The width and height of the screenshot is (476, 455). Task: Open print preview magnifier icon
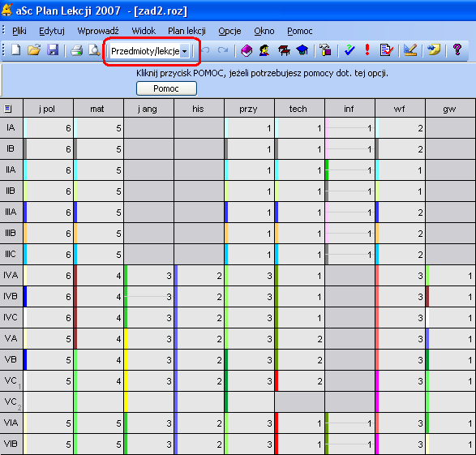(x=94, y=50)
